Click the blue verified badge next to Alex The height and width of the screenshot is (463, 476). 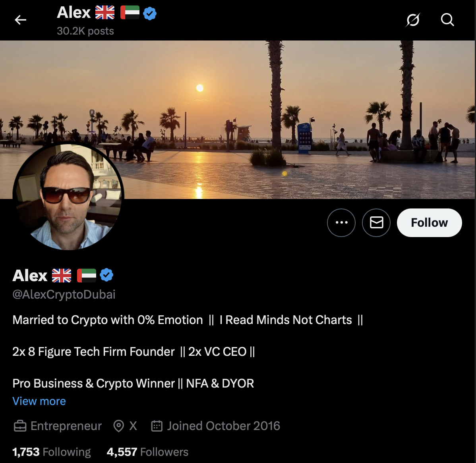pos(106,274)
